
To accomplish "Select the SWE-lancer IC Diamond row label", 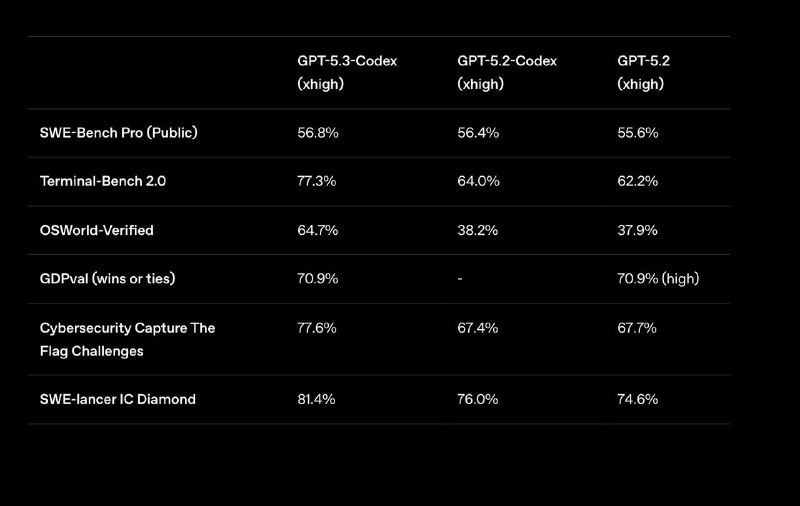I will pyautogui.click(x=117, y=399).
